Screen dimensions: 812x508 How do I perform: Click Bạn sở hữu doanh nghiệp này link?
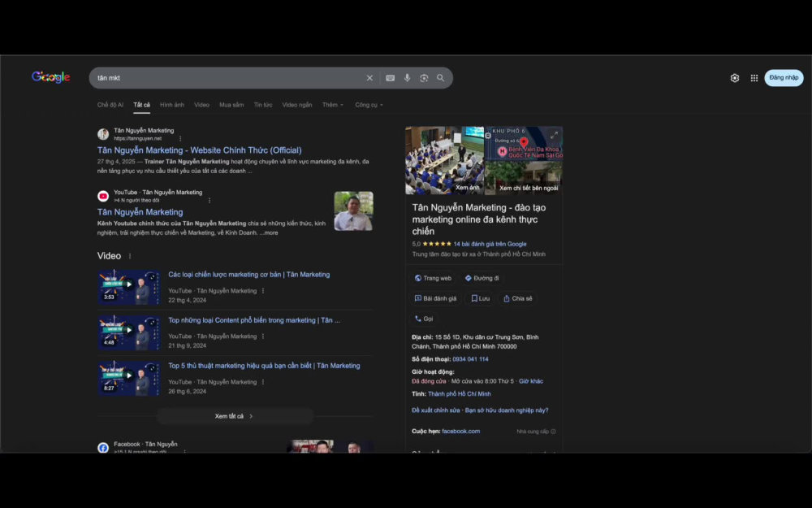click(507, 410)
